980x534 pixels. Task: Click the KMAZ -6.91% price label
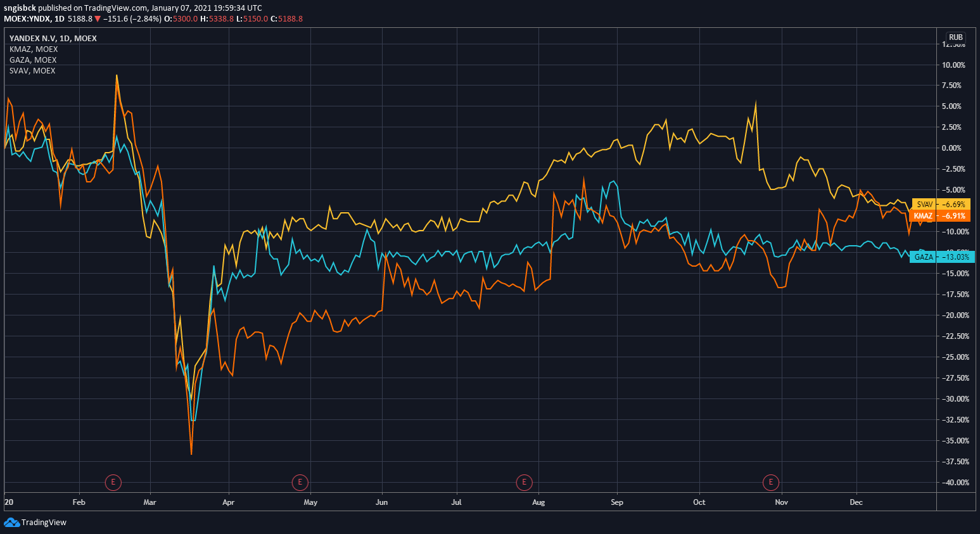point(939,216)
